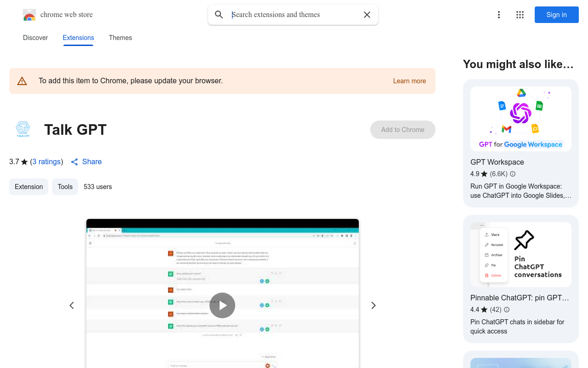Click the Extension category chip
Screen dimensions: 588x368
click(28, 187)
